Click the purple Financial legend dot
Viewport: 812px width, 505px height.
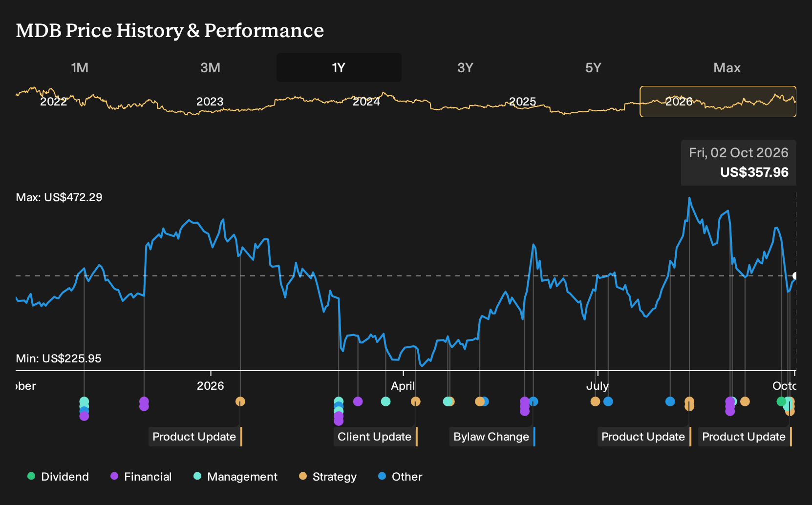(114, 476)
